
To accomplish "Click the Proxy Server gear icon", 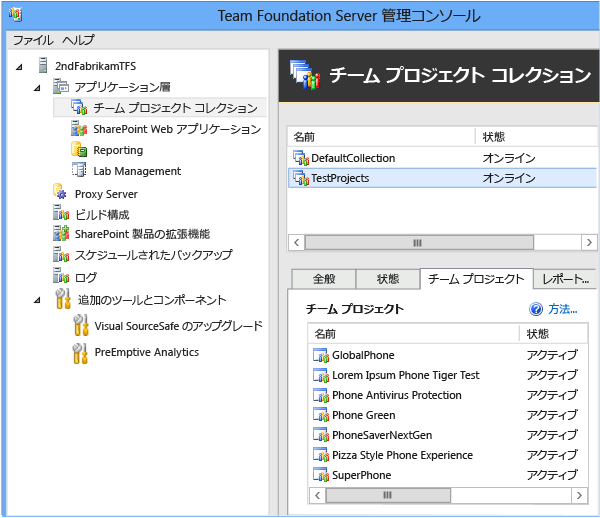I will coord(60,192).
